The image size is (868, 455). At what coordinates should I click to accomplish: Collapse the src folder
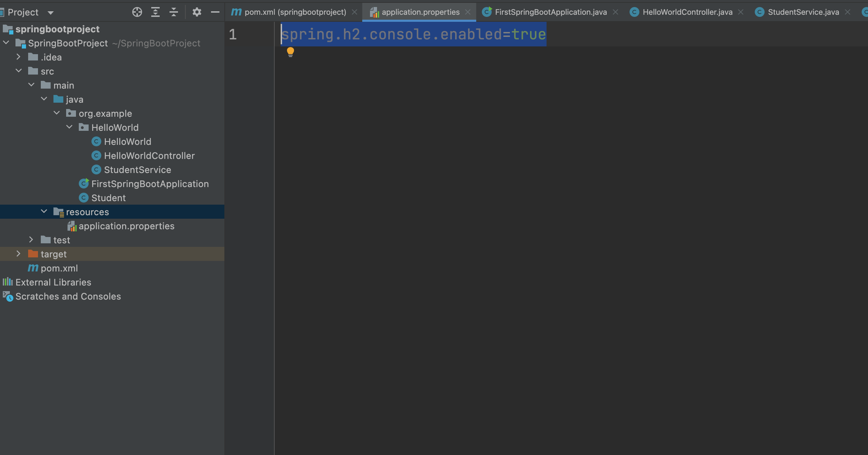(x=19, y=71)
